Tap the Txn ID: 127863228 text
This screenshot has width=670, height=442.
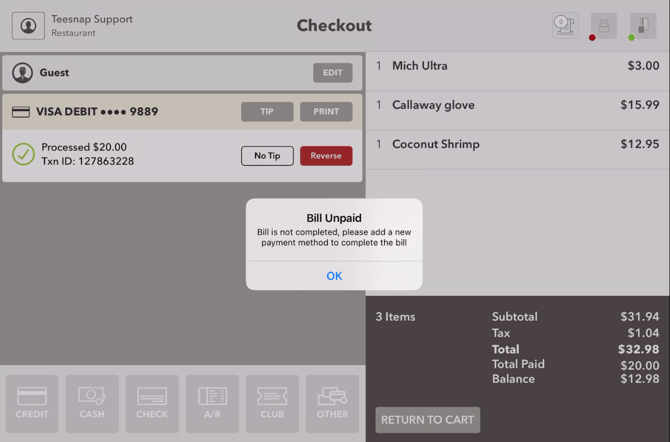point(88,161)
